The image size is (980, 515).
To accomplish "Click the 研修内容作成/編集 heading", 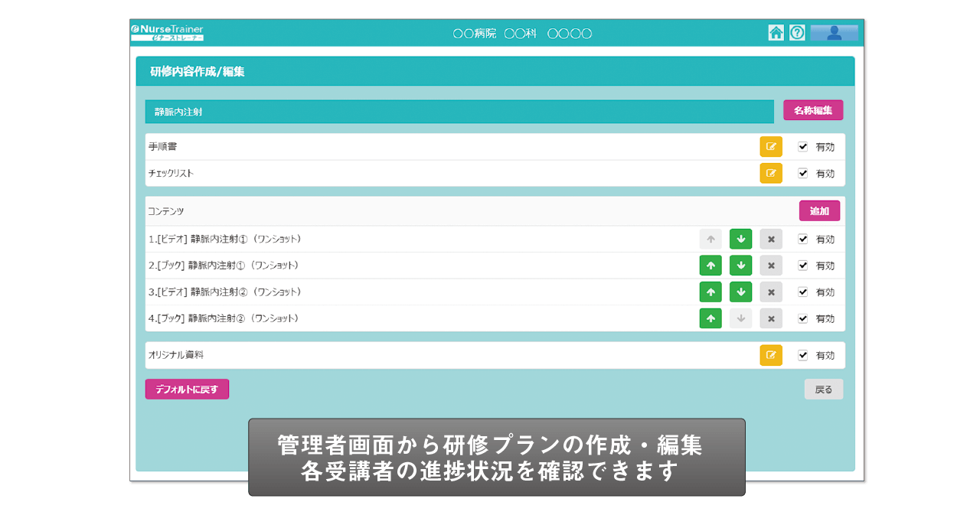I will [x=198, y=71].
